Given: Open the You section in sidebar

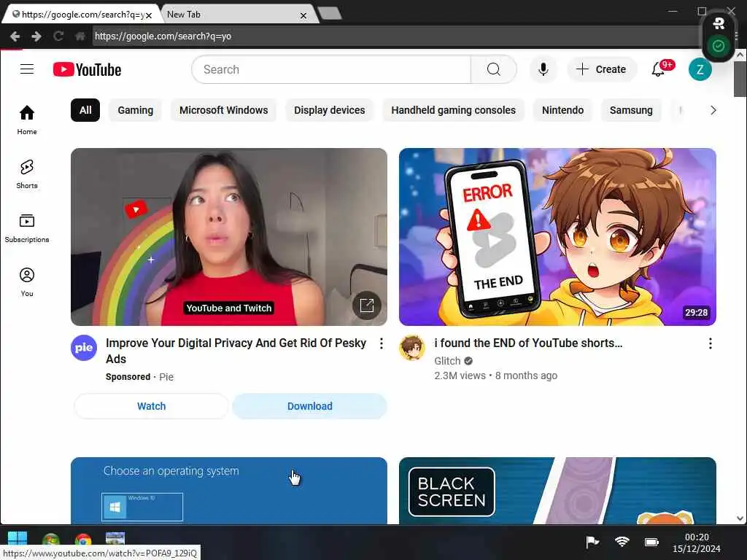Looking at the screenshot, I should [27, 282].
